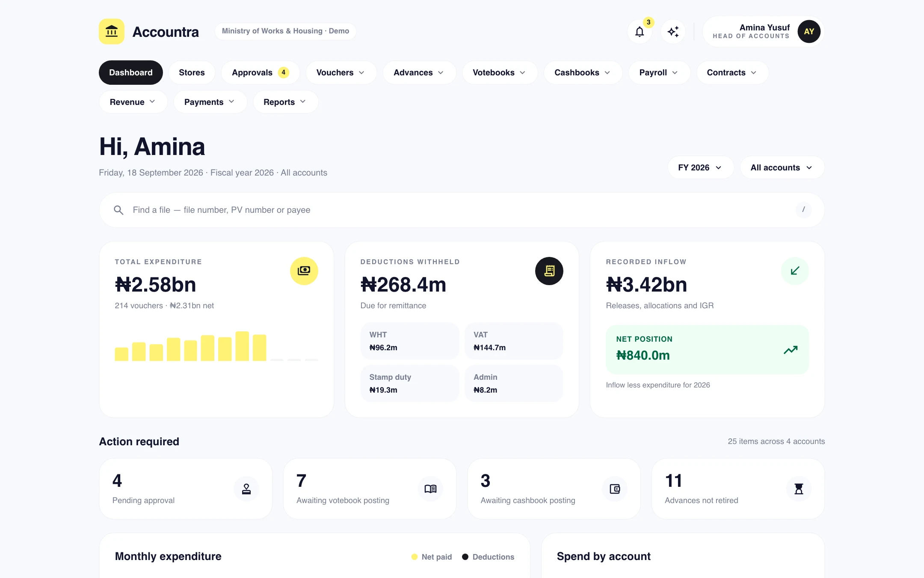Image resolution: width=924 pixels, height=578 pixels.
Task: Expand the Contracts menu
Action: (732, 73)
